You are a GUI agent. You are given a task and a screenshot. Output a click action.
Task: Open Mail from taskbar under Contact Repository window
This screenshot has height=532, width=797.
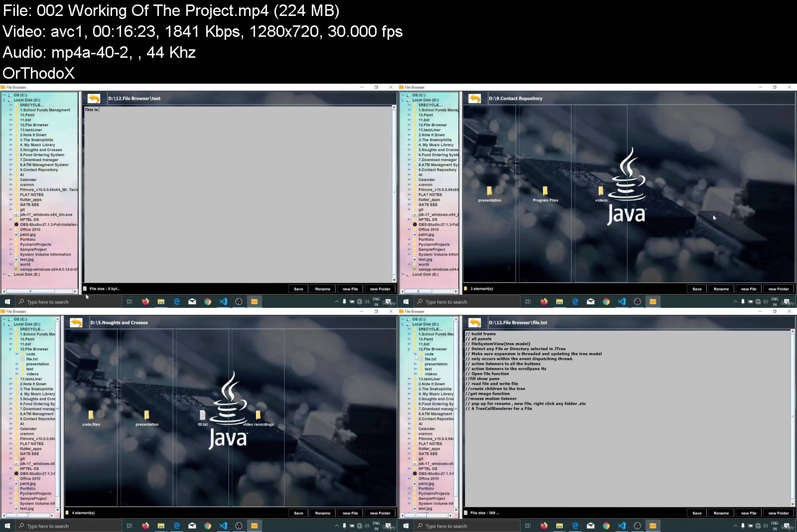[x=590, y=301]
